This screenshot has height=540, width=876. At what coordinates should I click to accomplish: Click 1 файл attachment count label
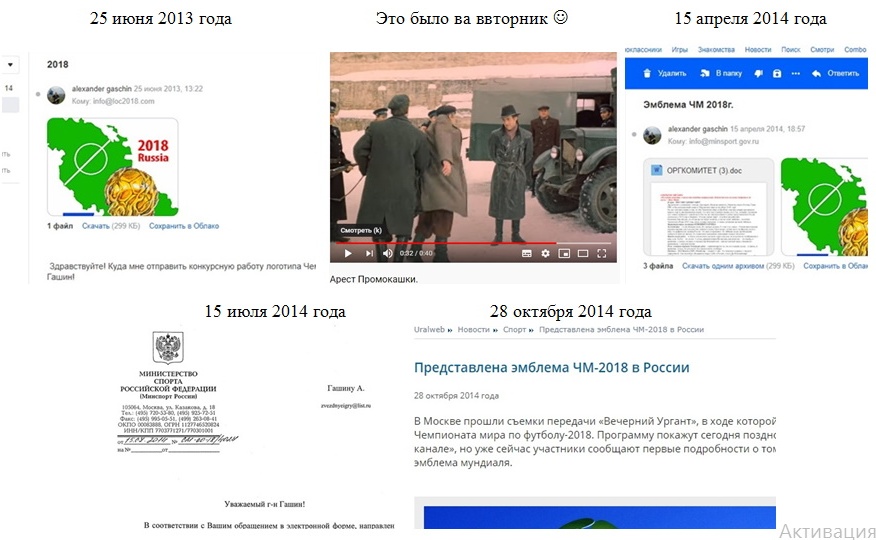[x=60, y=226]
